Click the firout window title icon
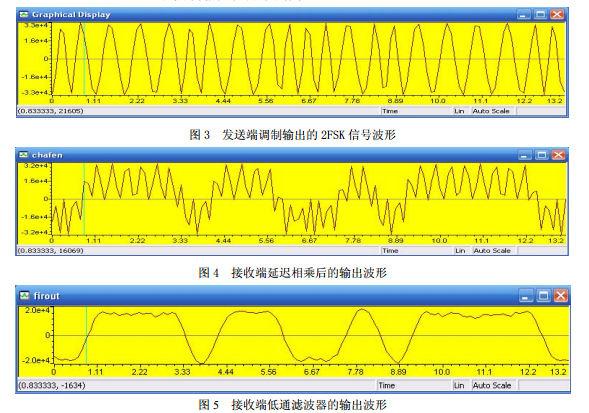Screen dimensions: 589x413 (24, 296)
